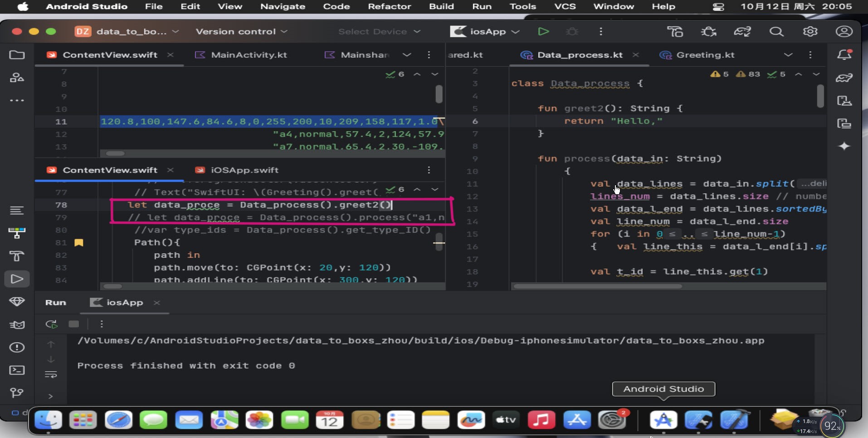Screen dimensions: 868x438
Task: Close the Data_process.kt tab
Action: tap(636, 55)
